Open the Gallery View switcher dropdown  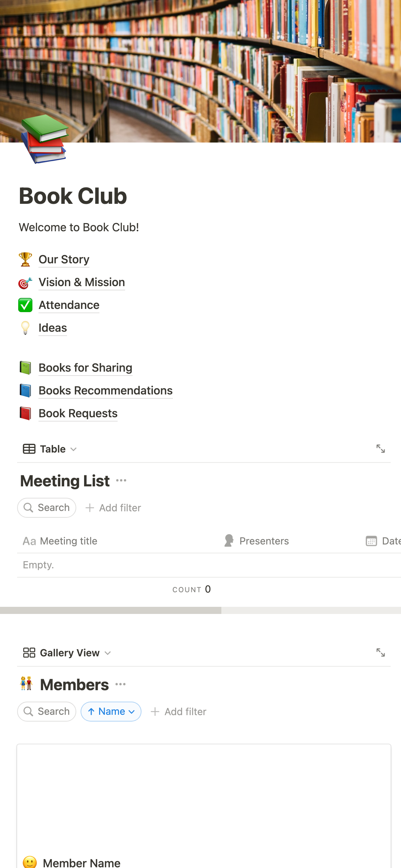67,653
